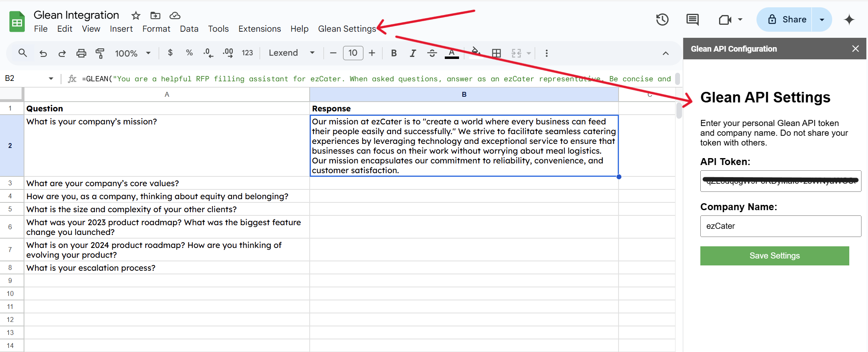Open the comments panel icon

693,20
